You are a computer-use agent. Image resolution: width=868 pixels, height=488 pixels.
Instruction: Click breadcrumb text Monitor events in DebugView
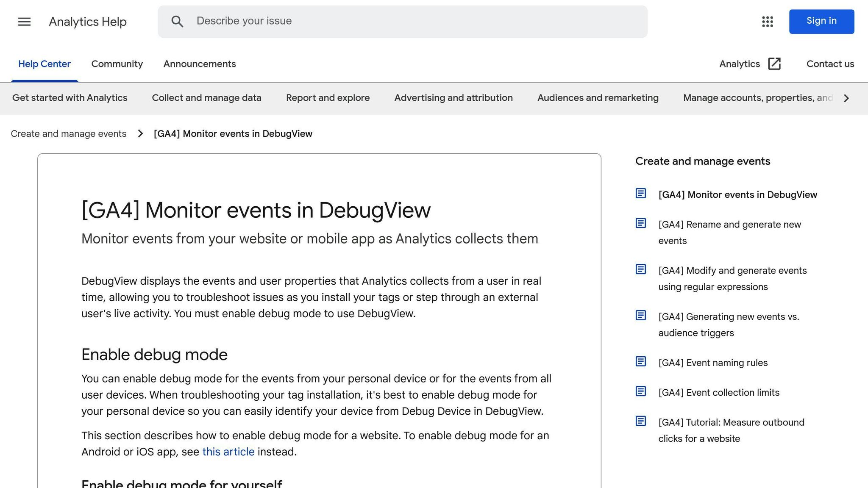[233, 134]
